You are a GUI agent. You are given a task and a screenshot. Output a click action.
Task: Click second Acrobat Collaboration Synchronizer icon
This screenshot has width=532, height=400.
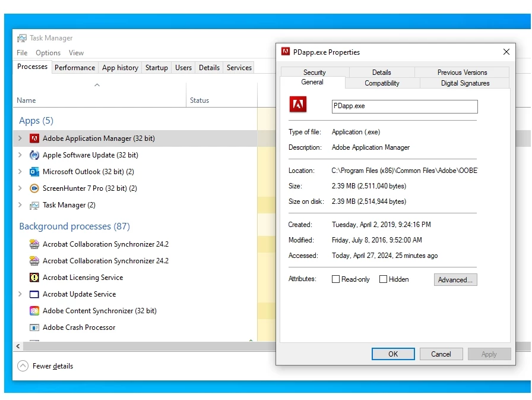click(34, 261)
